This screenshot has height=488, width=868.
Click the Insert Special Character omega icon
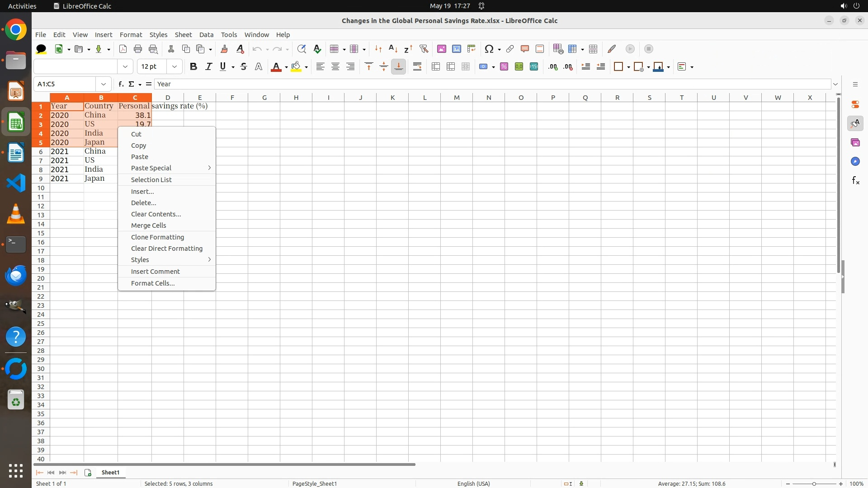(x=489, y=49)
